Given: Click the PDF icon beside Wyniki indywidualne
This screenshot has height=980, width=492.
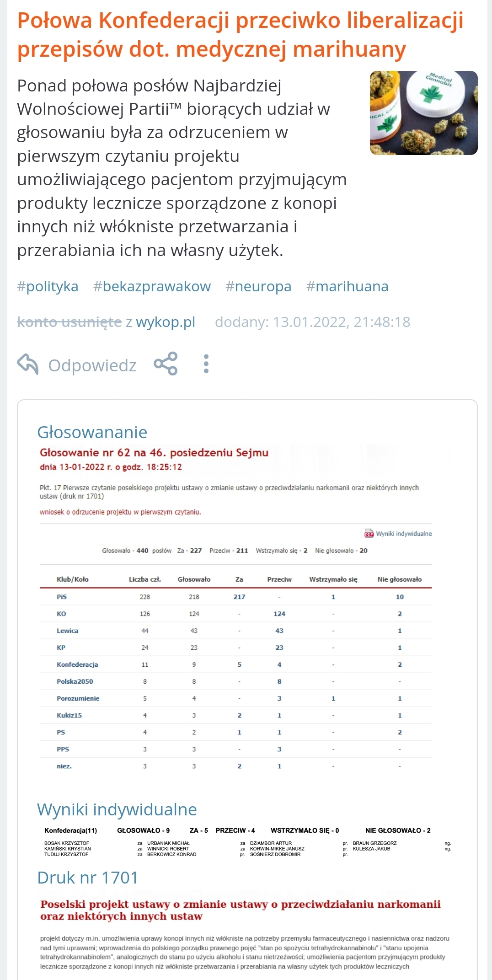Looking at the screenshot, I should pos(369,534).
